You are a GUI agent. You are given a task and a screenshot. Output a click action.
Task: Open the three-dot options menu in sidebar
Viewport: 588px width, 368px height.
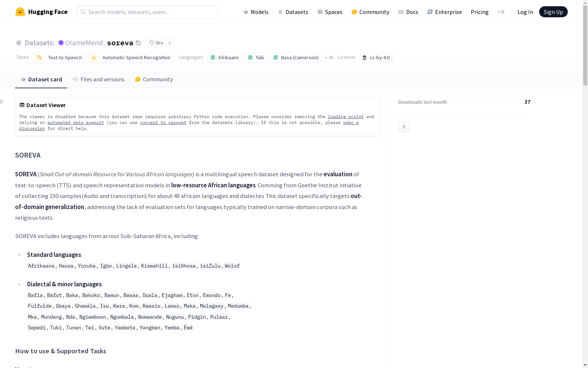(x=404, y=127)
